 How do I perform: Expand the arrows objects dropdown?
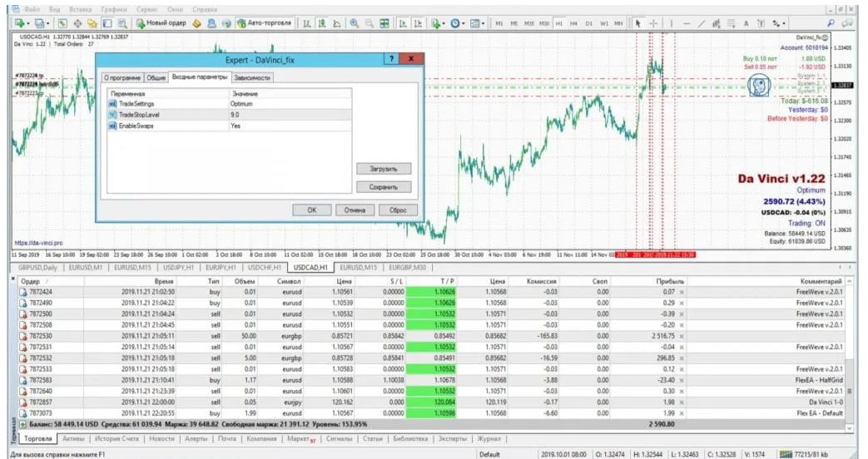click(x=784, y=23)
